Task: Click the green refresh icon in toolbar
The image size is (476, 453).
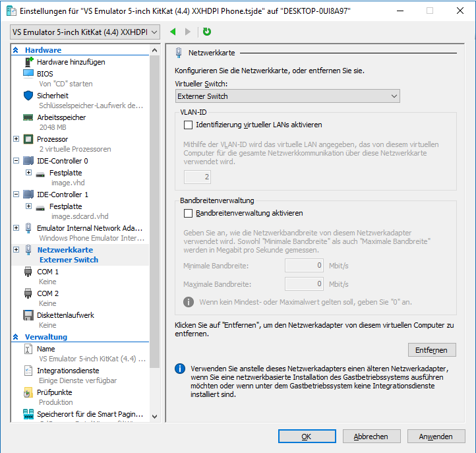Action: point(207,32)
